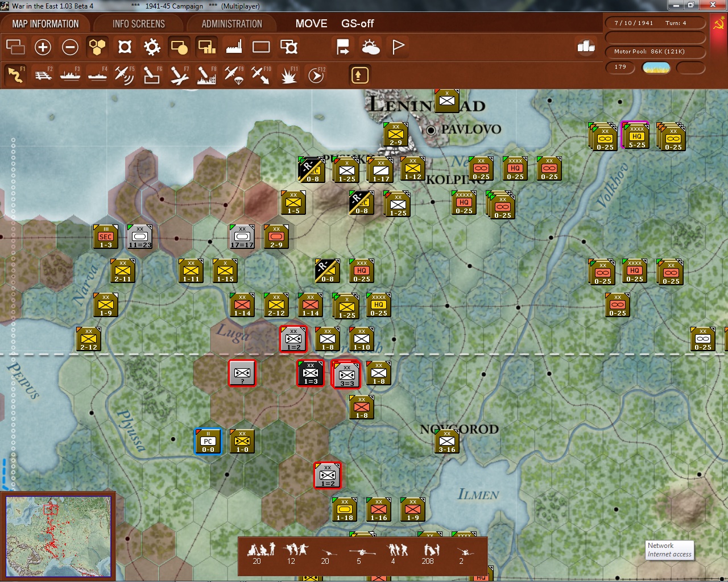Image resolution: width=728 pixels, height=582 pixels.
Task: Click the 179 value field
Action: (x=621, y=67)
